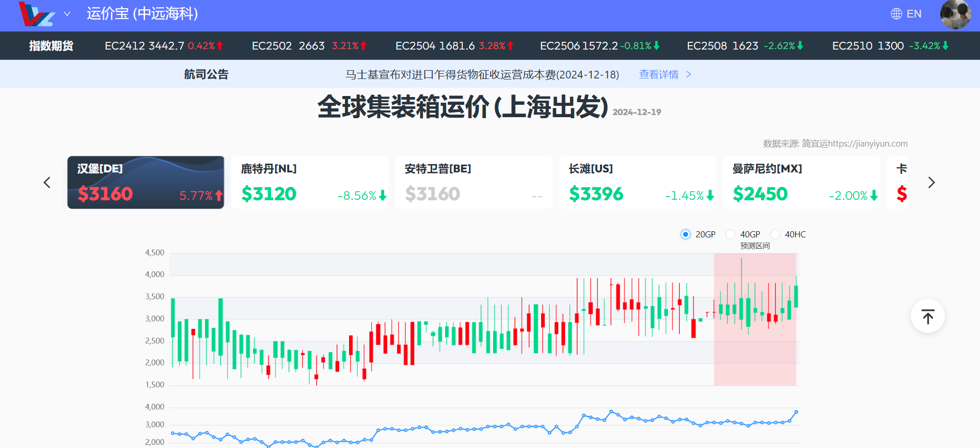Image resolution: width=980 pixels, height=448 pixels.
Task: Select the 曼萨尼约[MX] port card
Action: tap(801, 182)
